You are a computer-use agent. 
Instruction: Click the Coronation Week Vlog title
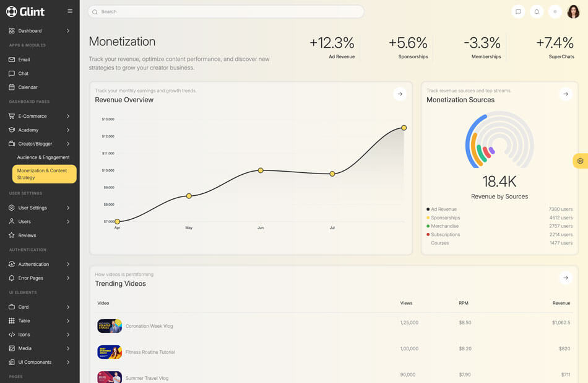pos(149,326)
